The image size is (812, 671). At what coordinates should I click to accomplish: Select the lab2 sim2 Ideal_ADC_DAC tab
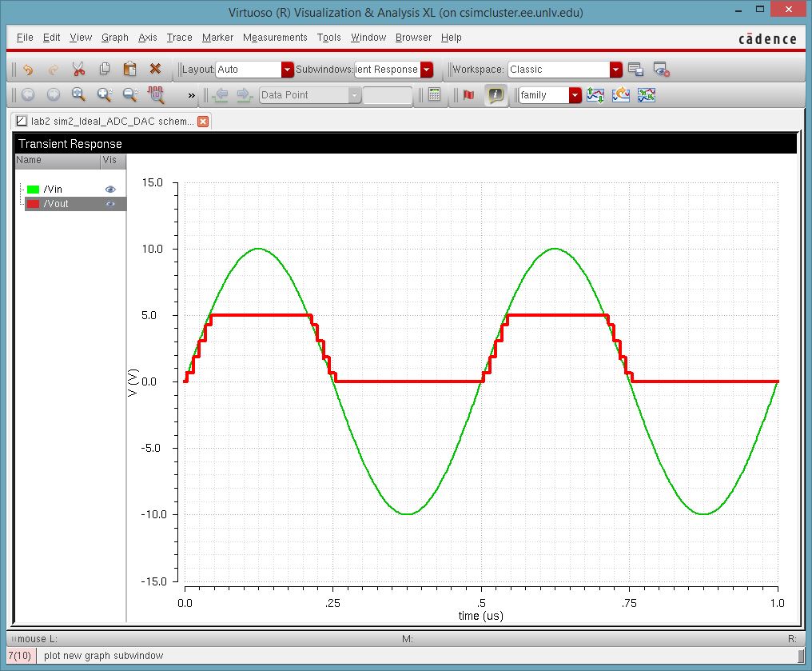pyautogui.click(x=112, y=122)
